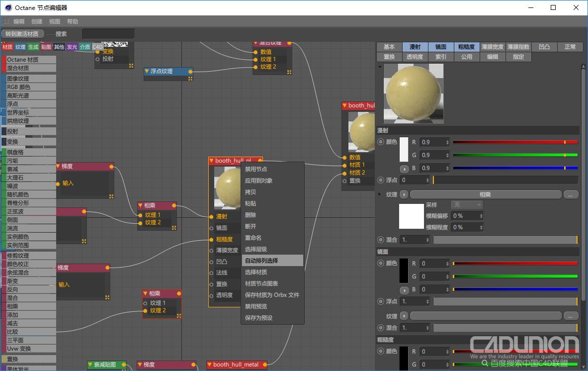
Task: Select the 浮点 radio button under 漫射
Action: pyautogui.click(x=381, y=180)
